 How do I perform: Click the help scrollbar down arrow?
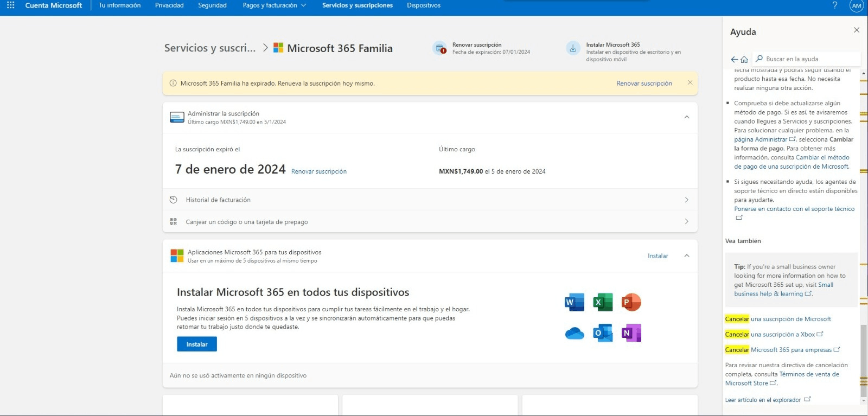[864, 401]
